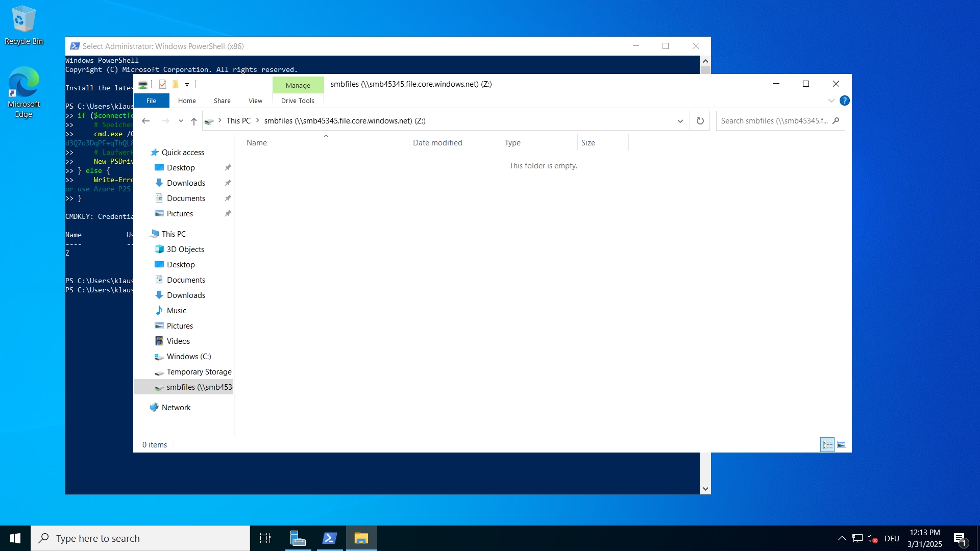Open the recent locations dropdown arrow
This screenshot has width=980, height=551.
click(x=181, y=121)
